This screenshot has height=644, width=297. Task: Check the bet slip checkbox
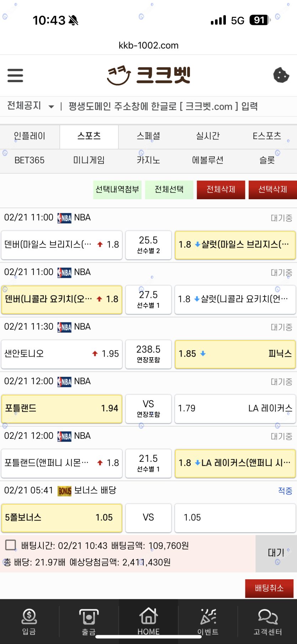11,545
